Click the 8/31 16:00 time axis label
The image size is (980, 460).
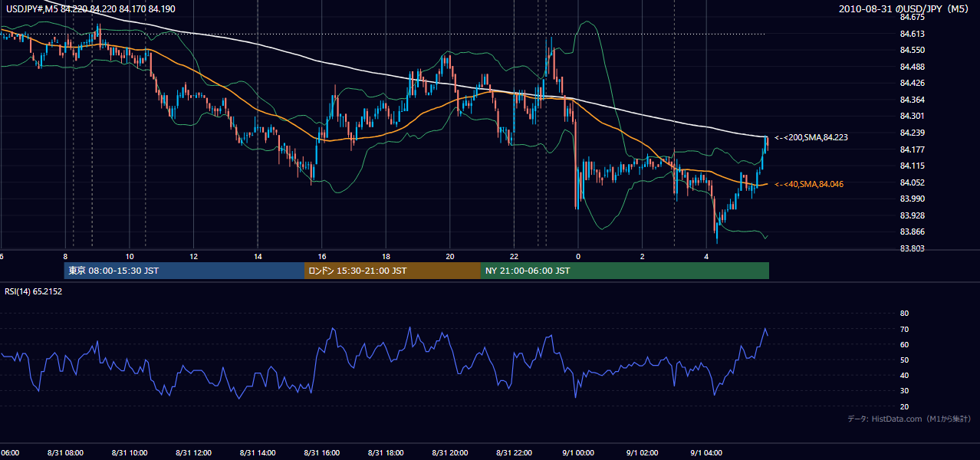(321, 453)
